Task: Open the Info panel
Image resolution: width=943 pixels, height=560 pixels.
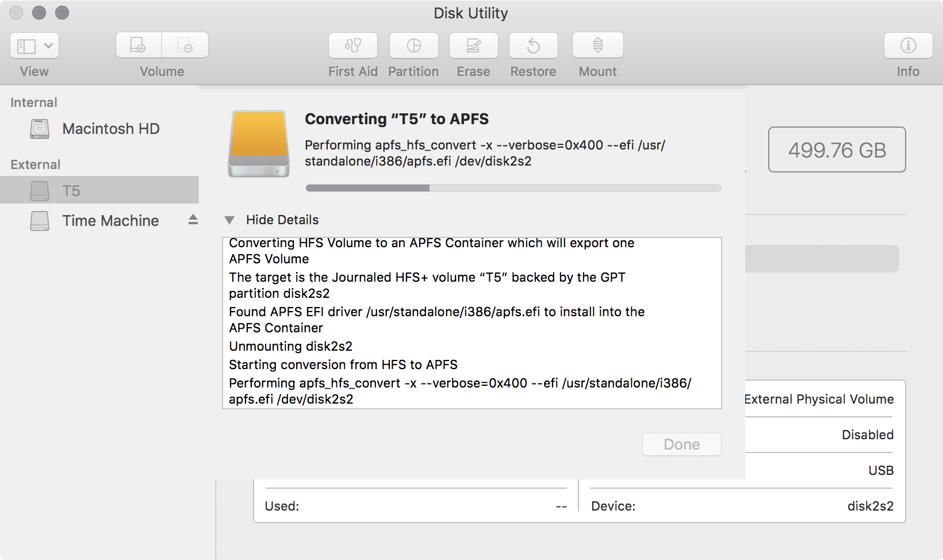Action: coord(908,45)
